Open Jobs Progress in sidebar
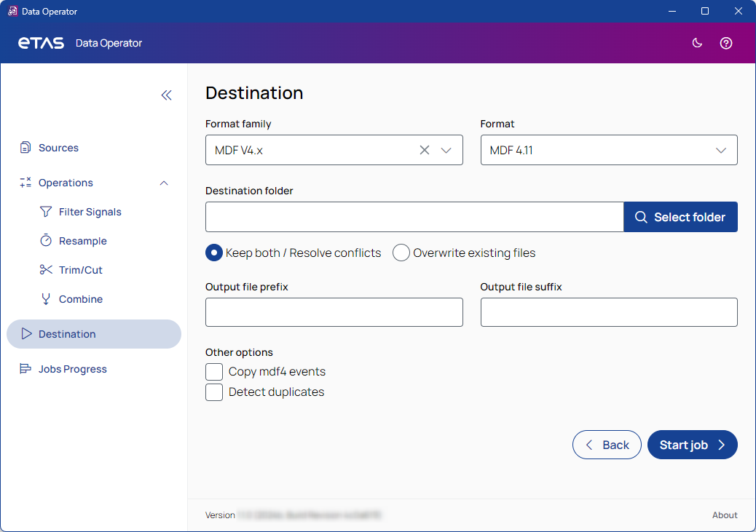This screenshot has width=756, height=532. (x=72, y=369)
